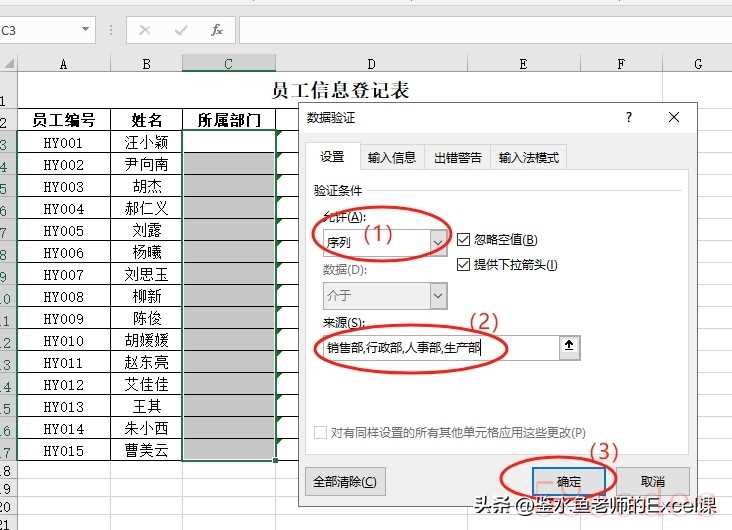Click cell HY004
This screenshot has height=530, width=732.
[63, 208]
